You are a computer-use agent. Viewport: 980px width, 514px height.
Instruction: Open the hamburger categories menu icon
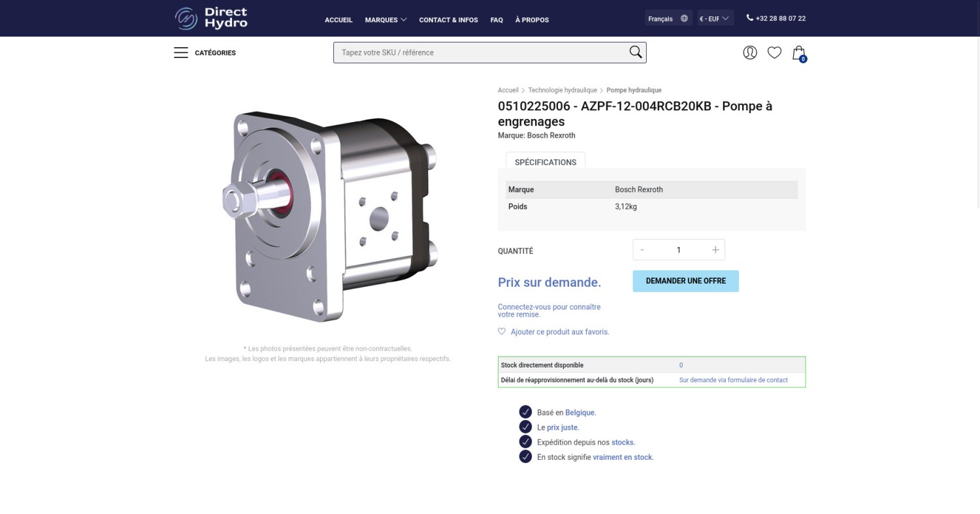pyautogui.click(x=181, y=53)
